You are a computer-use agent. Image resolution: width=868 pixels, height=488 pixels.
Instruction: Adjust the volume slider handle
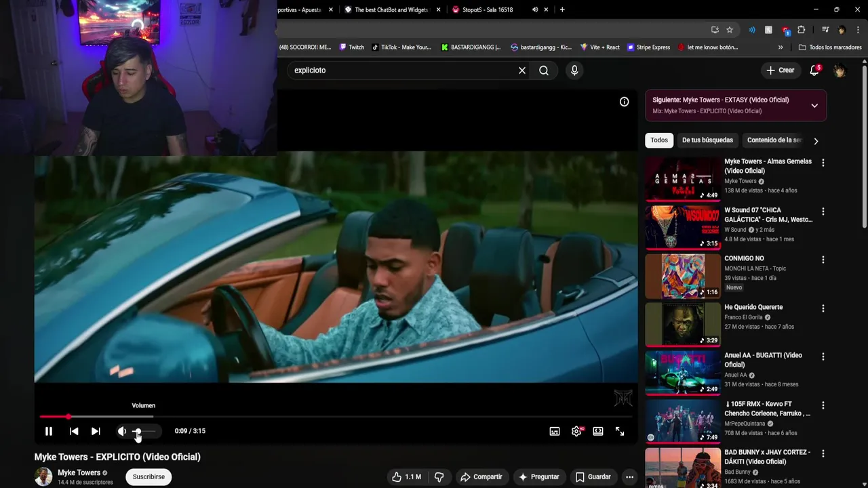[x=137, y=431]
